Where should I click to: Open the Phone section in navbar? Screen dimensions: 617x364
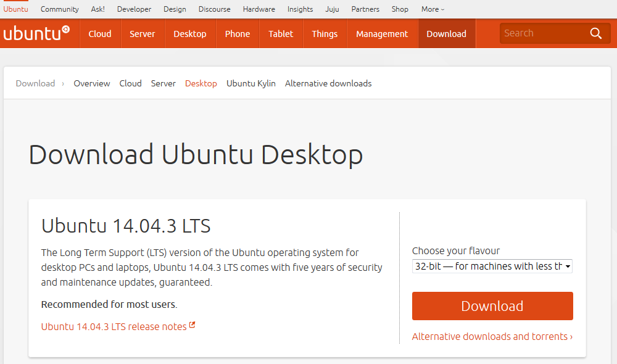coord(238,34)
